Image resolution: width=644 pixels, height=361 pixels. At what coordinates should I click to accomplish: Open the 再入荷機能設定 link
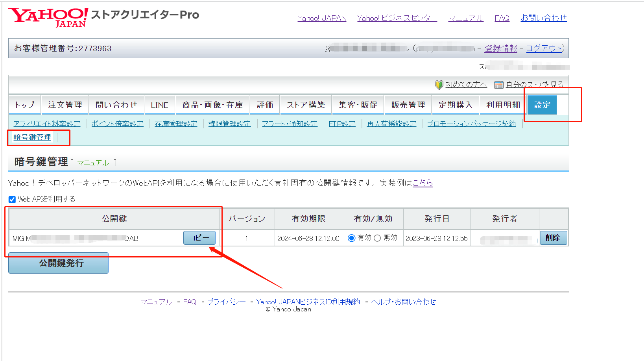tap(391, 124)
